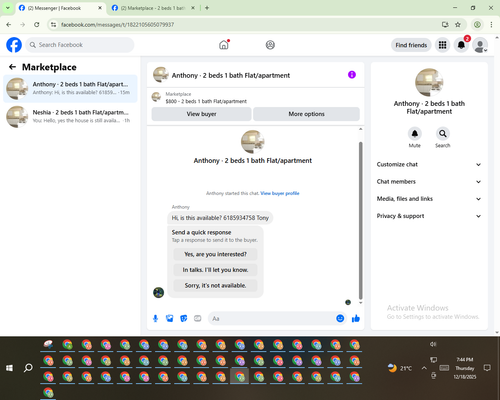
Task: Open the Neshia conversation in the list
Action: pyautogui.click(x=70, y=117)
